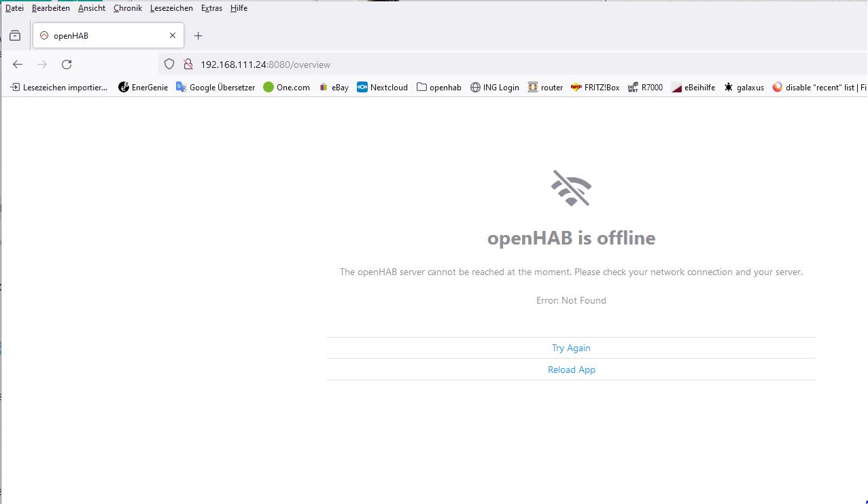Go forward to the next page
868x504 pixels.
42,65
